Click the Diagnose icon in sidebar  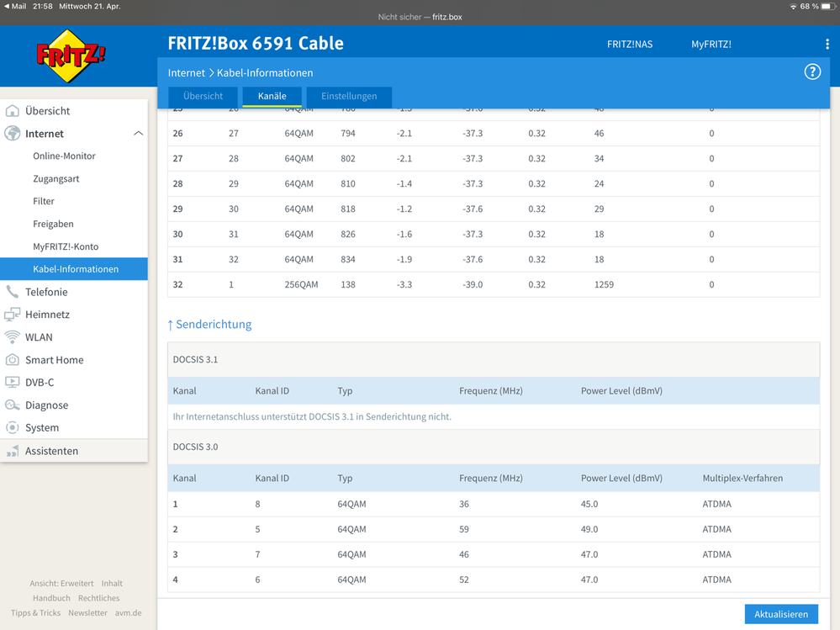(x=13, y=405)
